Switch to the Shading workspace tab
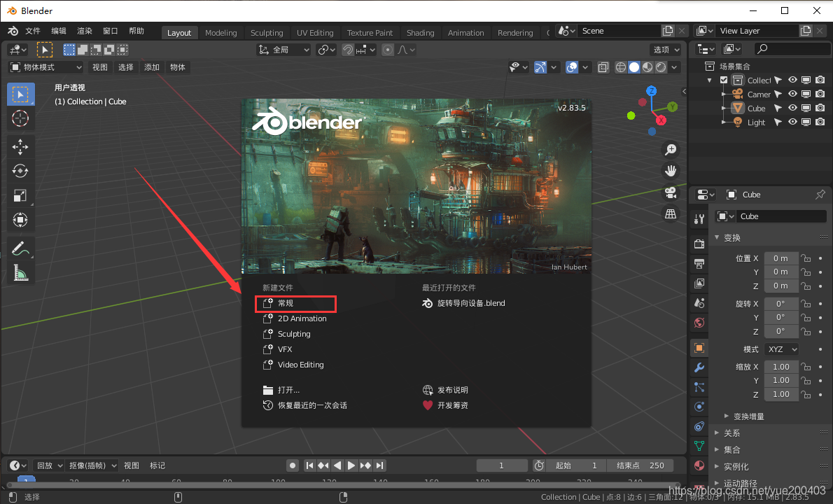The height and width of the screenshot is (504, 833). (x=420, y=33)
